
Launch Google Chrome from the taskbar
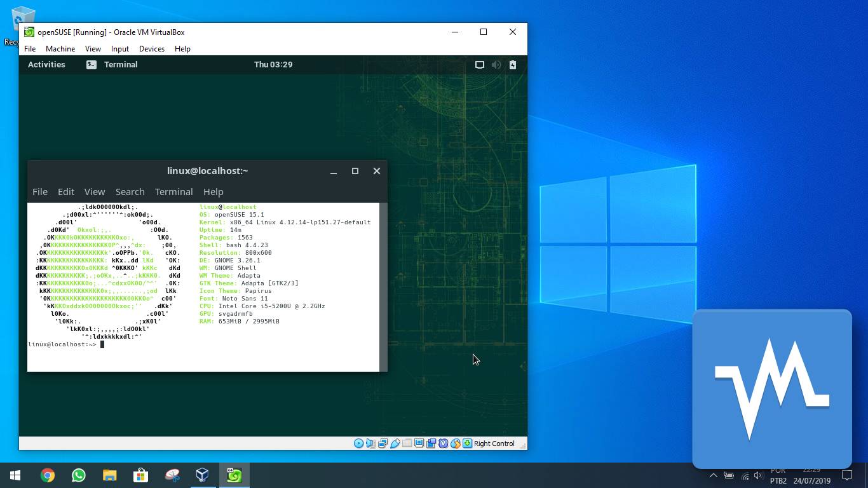click(47, 475)
